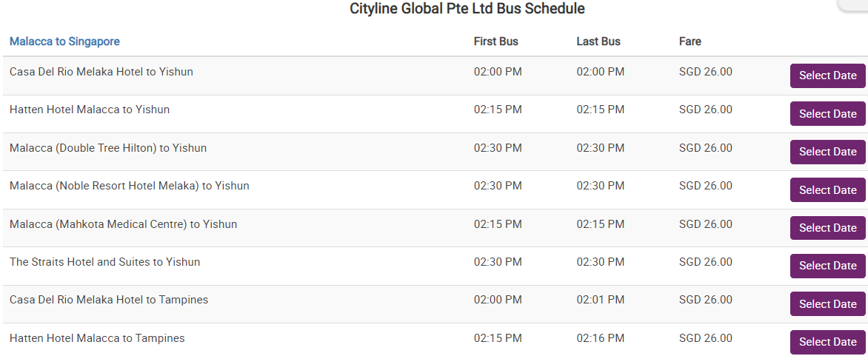Click the Noble Resort Hotel Melaka route name
The height and width of the screenshot is (356, 868).
coord(130,186)
